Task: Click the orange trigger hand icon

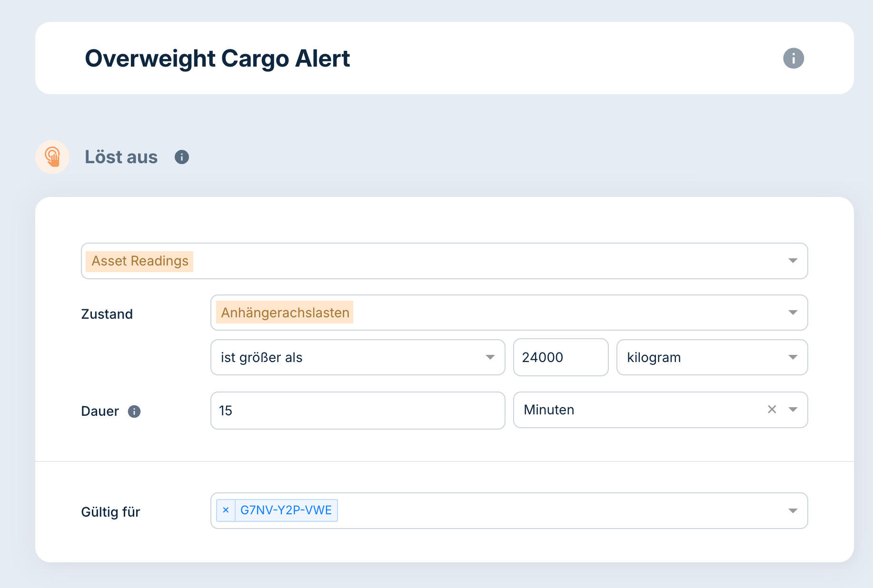Action: pyautogui.click(x=52, y=157)
